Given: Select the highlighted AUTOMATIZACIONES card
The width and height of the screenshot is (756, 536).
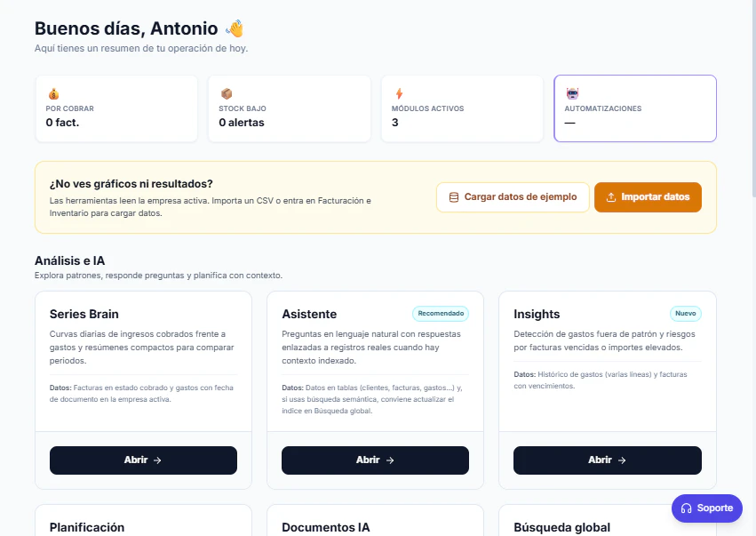Looking at the screenshot, I should pyautogui.click(x=634, y=108).
